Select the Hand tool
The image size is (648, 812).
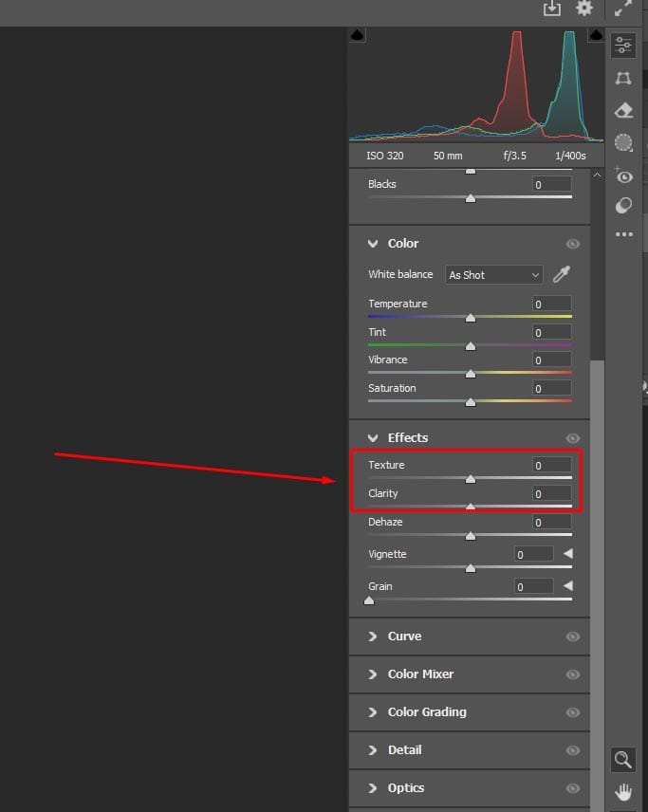pos(623,792)
